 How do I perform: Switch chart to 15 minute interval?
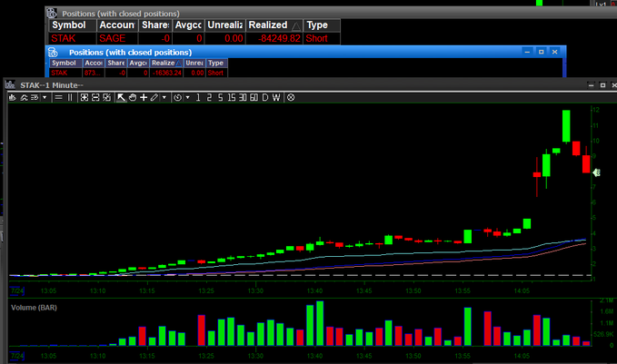[232, 97]
